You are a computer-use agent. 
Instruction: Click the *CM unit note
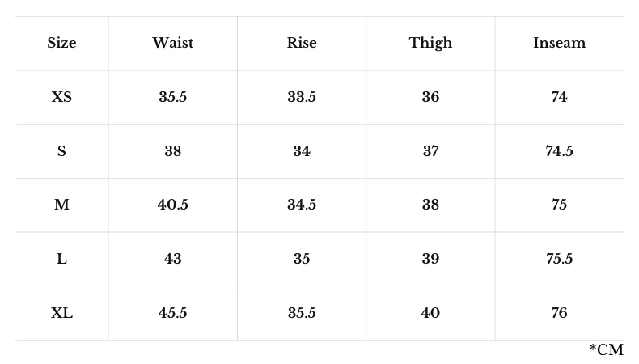pos(607,350)
